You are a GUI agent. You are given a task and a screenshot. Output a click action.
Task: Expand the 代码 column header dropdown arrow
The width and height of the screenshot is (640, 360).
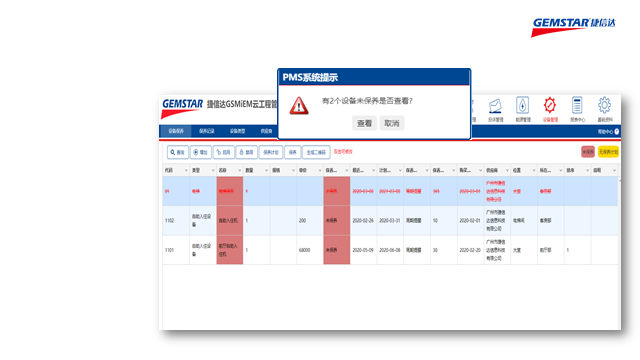pos(186,170)
